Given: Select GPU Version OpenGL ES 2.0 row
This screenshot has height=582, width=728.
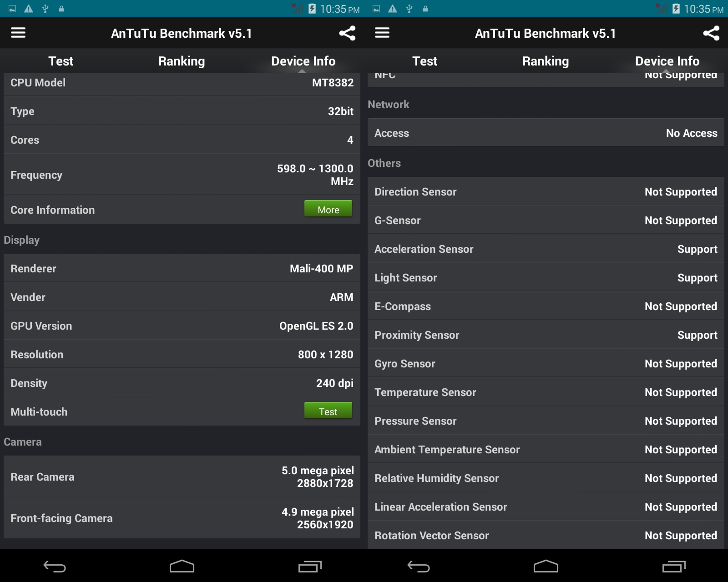Looking at the screenshot, I should pyautogui.click(x=182, y=326).
